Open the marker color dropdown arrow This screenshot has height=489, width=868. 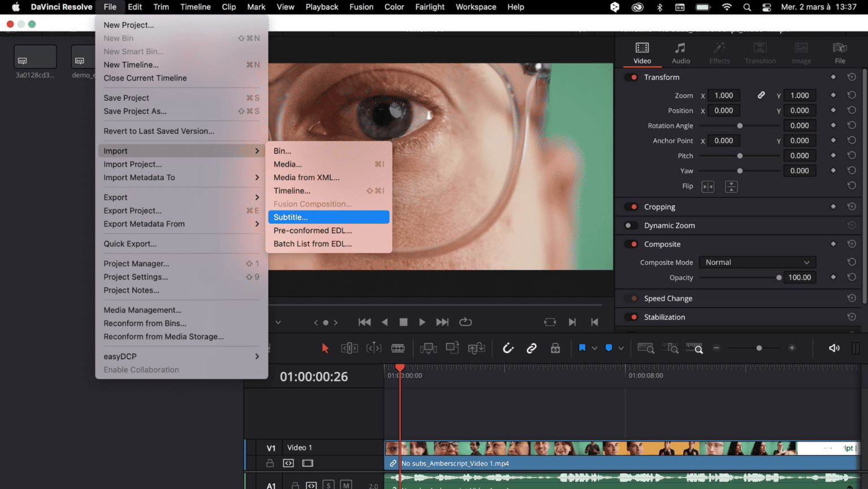coord(621,348)
